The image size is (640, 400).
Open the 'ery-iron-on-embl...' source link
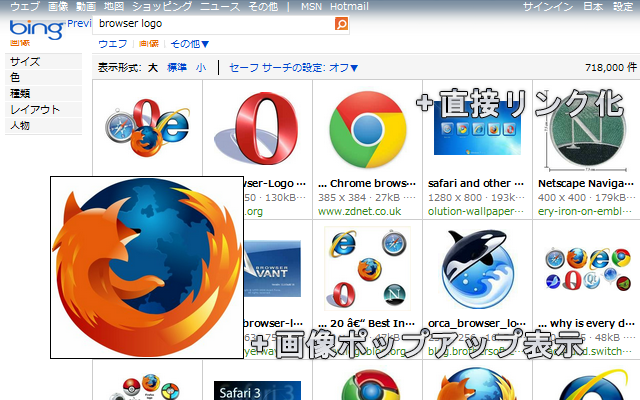coord(585,211)
